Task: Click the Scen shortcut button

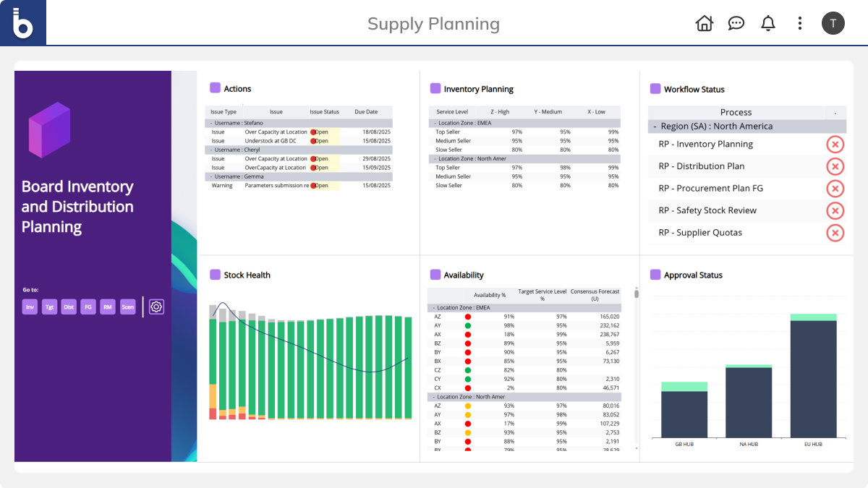Action: [128, 307]
